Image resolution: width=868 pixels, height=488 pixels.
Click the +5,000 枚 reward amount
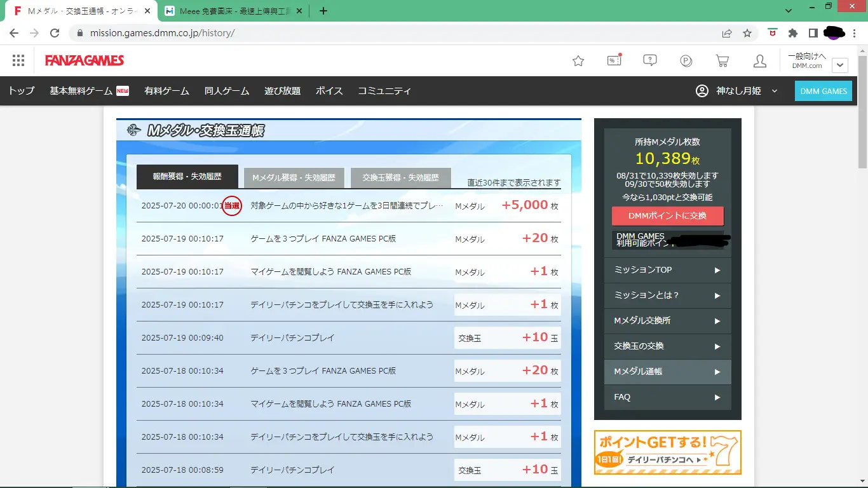(x=530, y=205)
